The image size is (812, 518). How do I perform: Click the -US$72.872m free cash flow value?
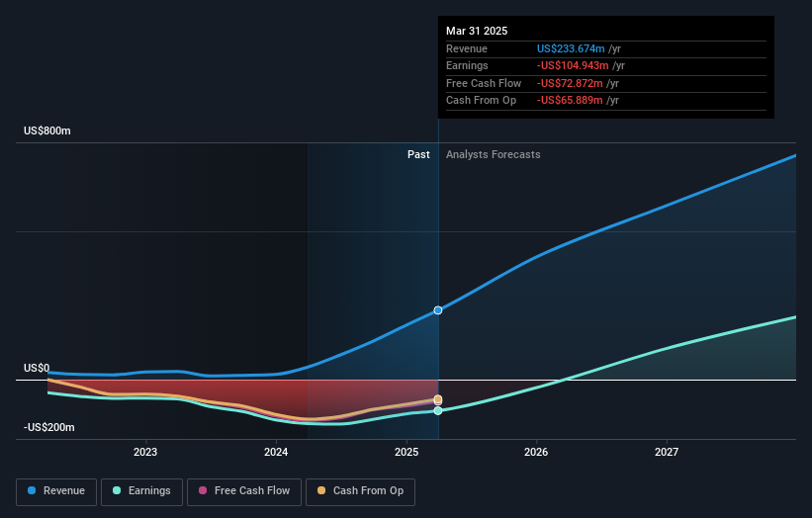(570, 83)
